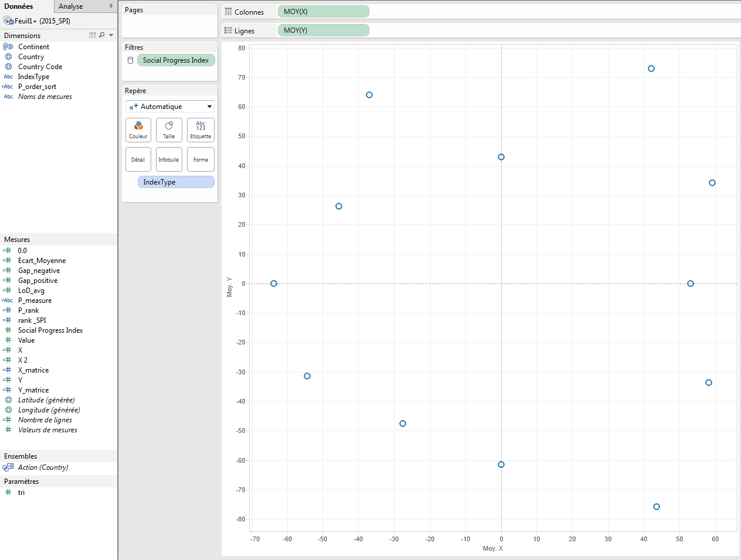This screenshot has height=560, width=741.
Task: Switch to the Données tab
Action: coord(20,6)
